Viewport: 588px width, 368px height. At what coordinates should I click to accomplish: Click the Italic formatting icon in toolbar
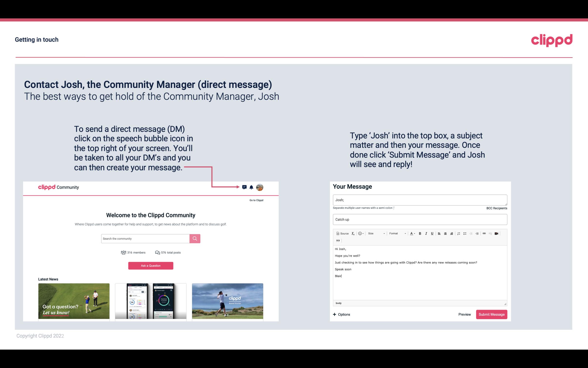(426, 233)
